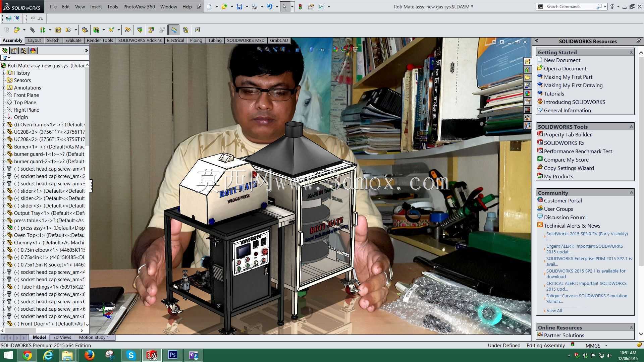Click the Smart Fasteners icon

58,30
